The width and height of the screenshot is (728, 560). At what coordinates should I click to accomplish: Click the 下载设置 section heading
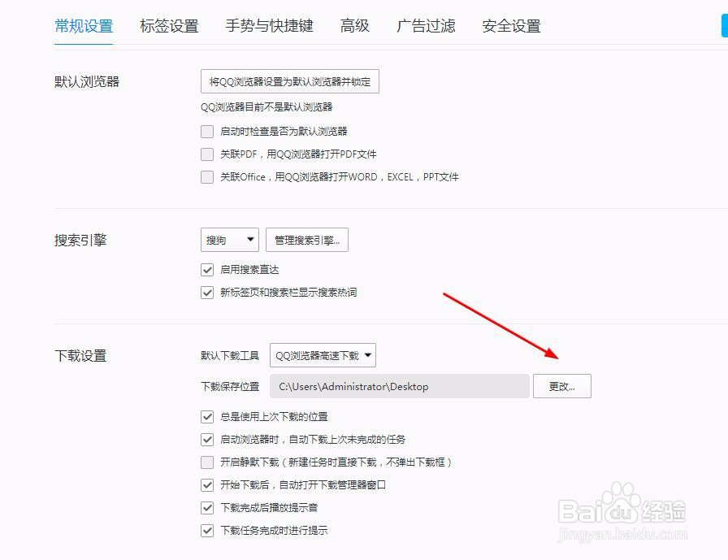[x=80, y=356]
